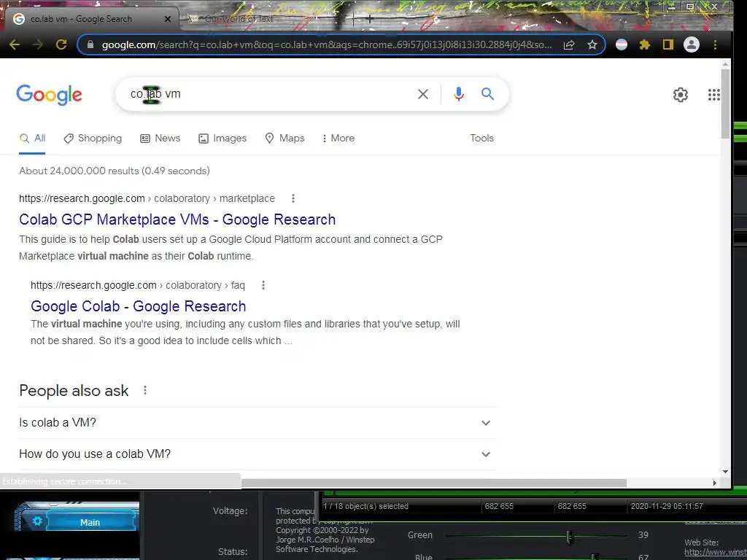Click the scroll-down arrow on vertical scrollbar
Image resolution: width=747 pixels, height=560 pixels.
coord(725,472)
